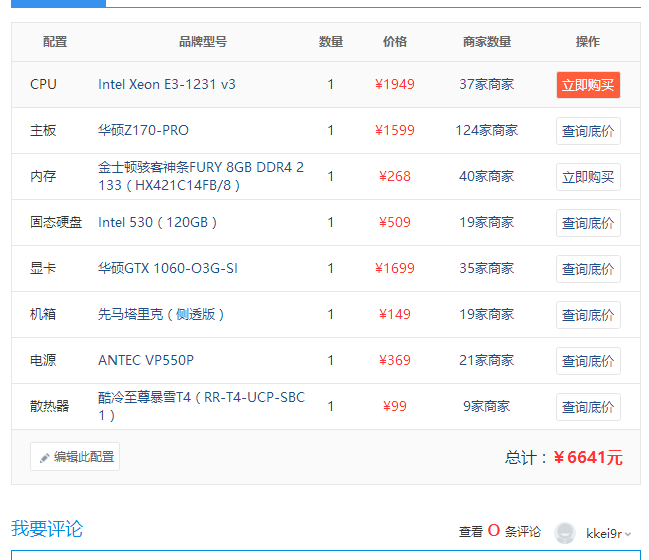Click pencil icon in 编辑此配置 button

point(44,458)
